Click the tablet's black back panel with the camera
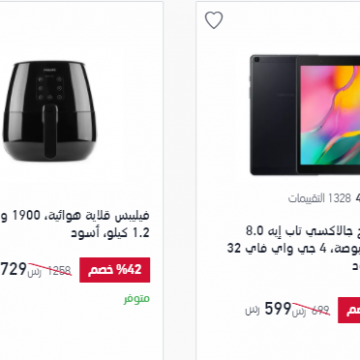The image size is (360, 360). click(273, 115)
